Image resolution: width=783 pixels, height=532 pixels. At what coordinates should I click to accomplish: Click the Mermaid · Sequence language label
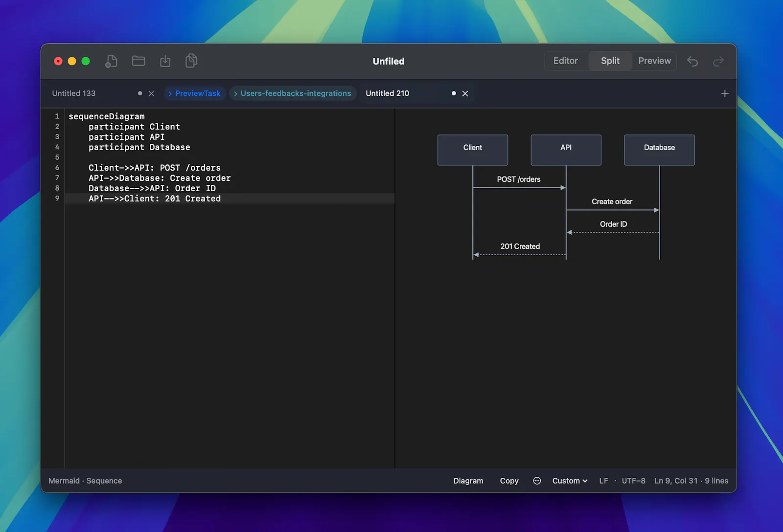tap(85, 481)
